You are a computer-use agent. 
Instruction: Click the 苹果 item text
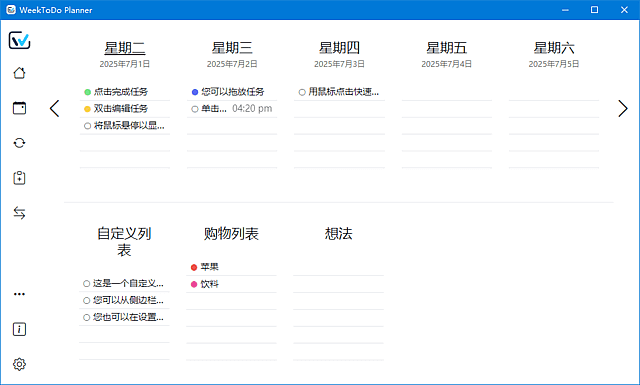(x=209, y=267)
